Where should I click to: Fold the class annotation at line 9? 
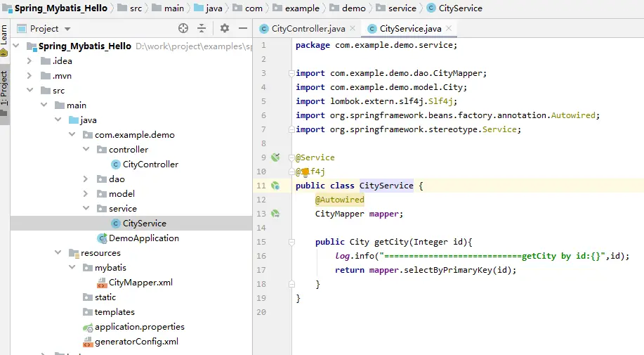291,157
